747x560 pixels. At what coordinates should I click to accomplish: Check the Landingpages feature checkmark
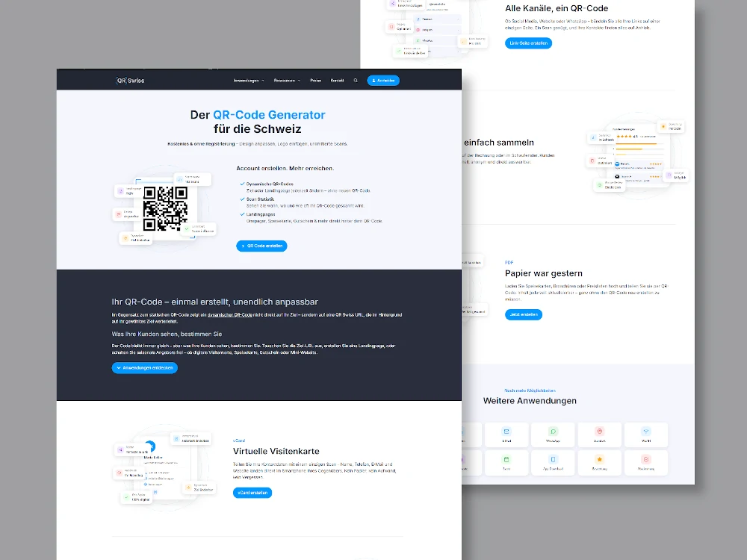click(242, 214)
